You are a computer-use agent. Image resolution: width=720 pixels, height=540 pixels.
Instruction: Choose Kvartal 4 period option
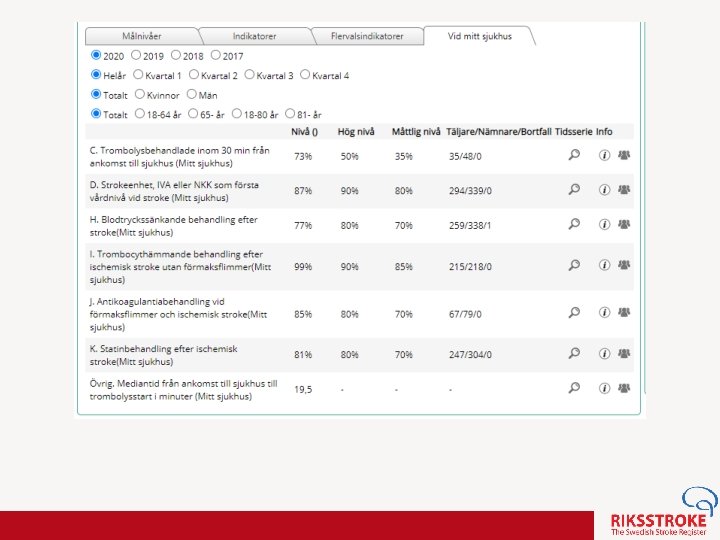coord(305,74)
